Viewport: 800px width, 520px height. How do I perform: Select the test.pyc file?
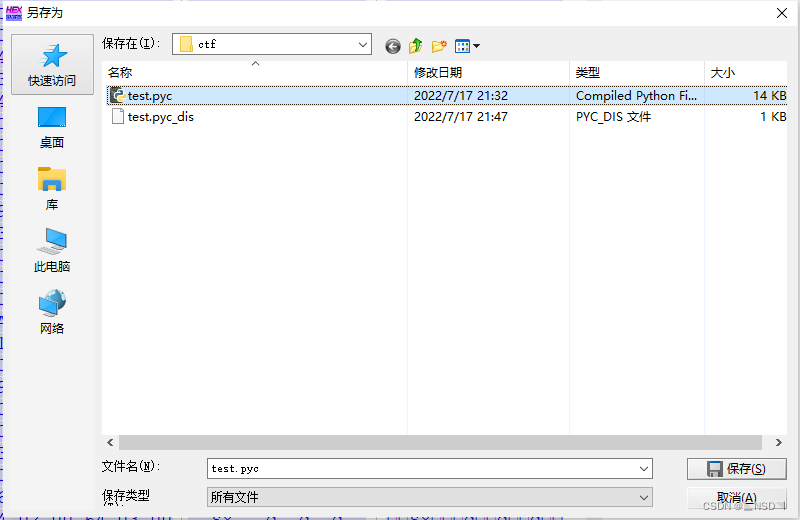149,96
